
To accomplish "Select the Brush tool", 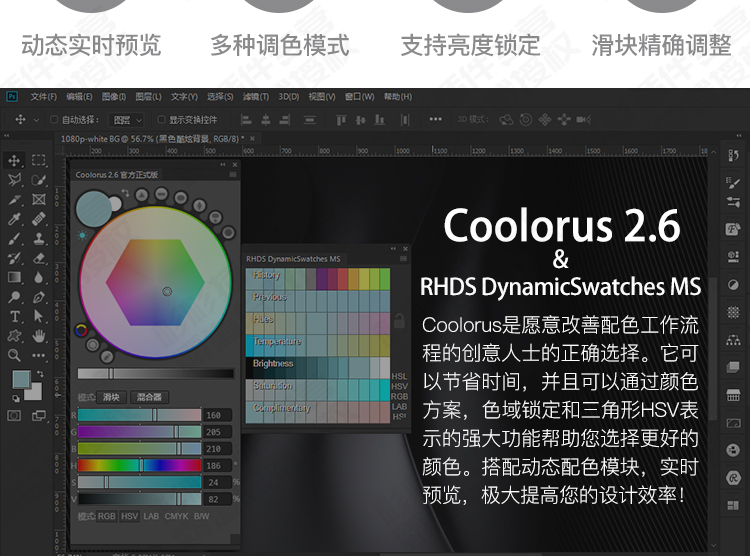I will 14,239.
